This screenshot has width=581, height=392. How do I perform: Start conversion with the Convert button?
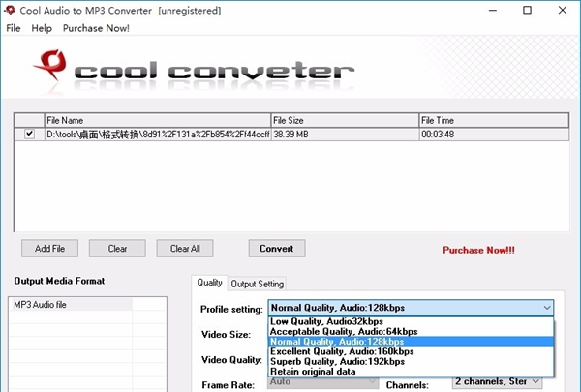click(x=277, y=248)
